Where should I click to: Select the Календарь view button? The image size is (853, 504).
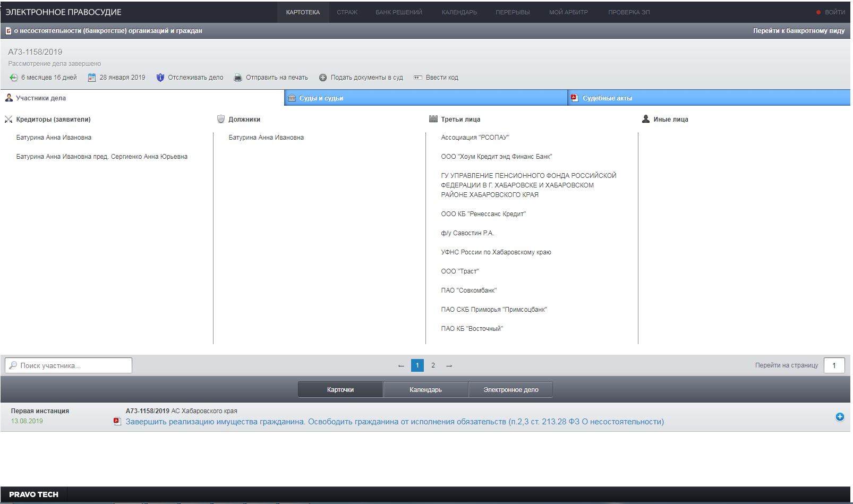click(x=425, y=390)
